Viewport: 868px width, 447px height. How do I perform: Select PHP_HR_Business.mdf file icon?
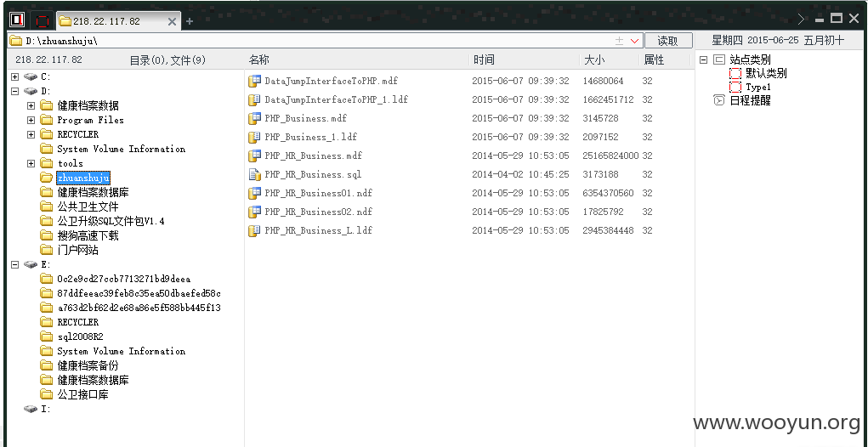[254, 156]
